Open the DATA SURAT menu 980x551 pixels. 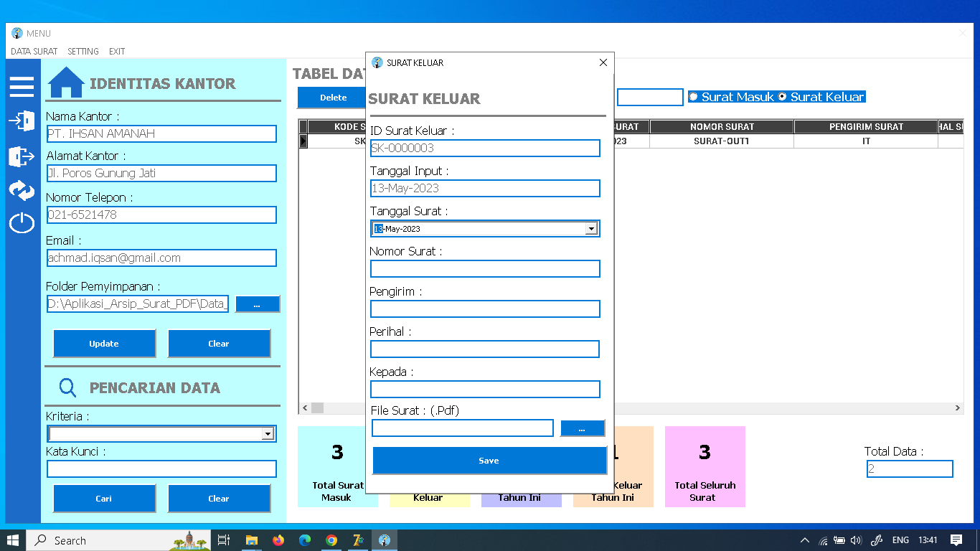[x=34, y=51]
